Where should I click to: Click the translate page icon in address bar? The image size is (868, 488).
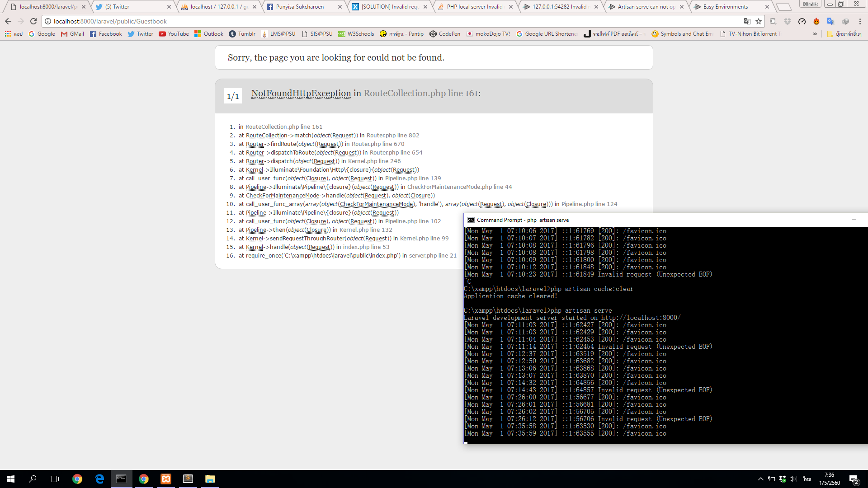(747, 21)
